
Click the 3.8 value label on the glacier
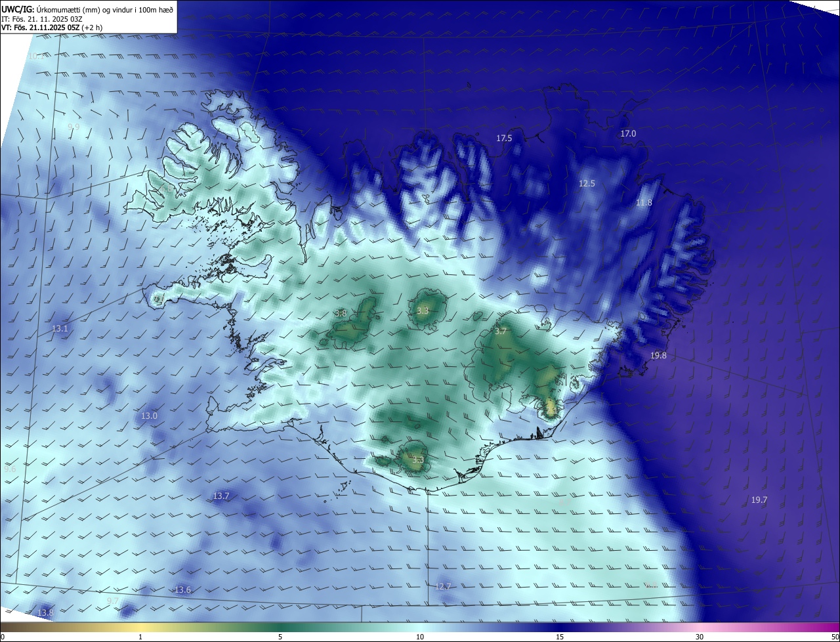point(341,314)
